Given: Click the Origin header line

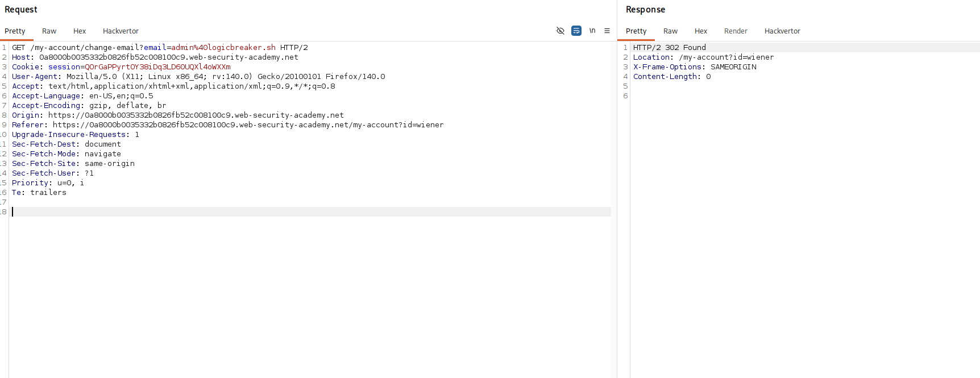Looking at the screenshot, I should tap(178, 115).
